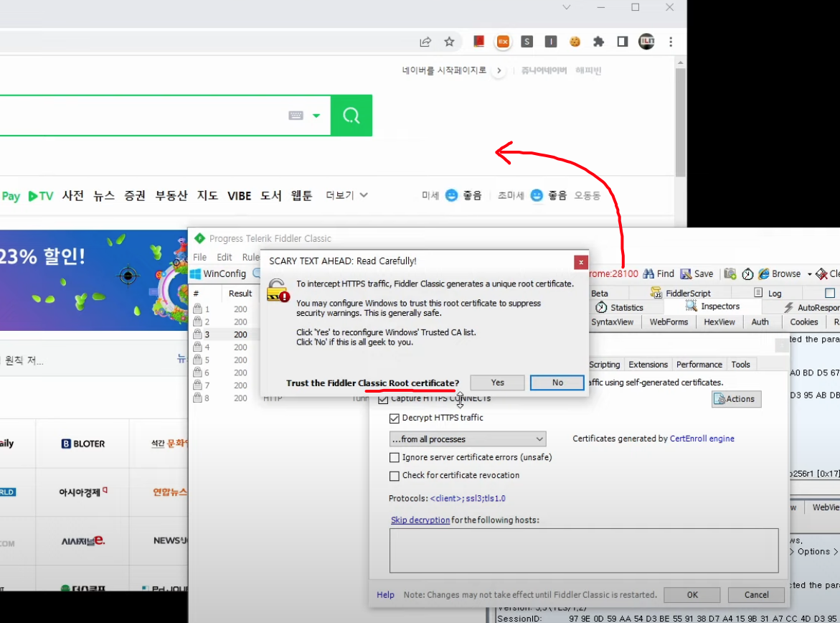Click the share page icon in Chrome

coord(425,42)
